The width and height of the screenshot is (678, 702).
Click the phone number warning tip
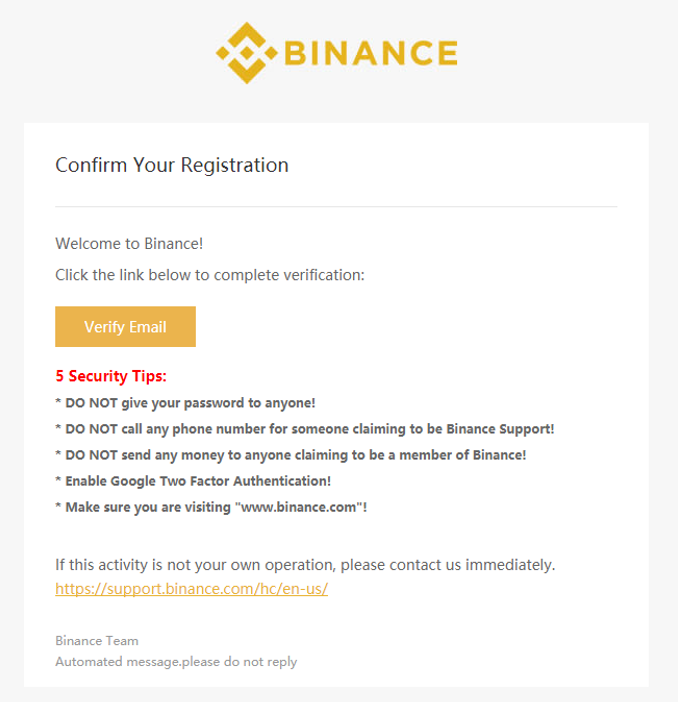pyautogui.click(x=305, y=429)
